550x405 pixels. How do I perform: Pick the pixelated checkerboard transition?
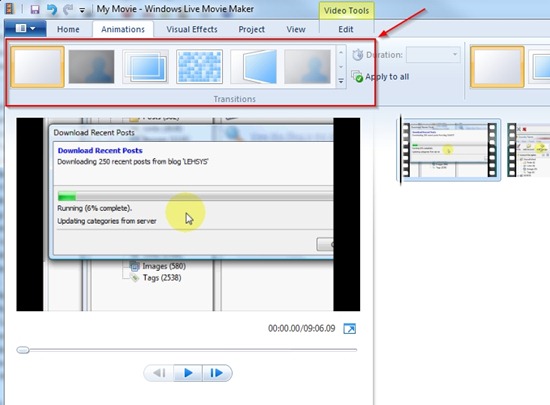199,67
